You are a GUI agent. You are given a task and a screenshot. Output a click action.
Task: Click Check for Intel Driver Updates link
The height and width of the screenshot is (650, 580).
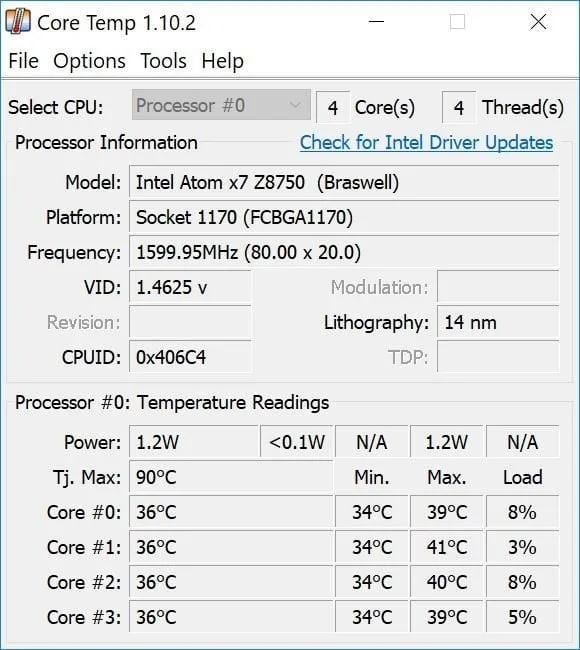(427, 143)
